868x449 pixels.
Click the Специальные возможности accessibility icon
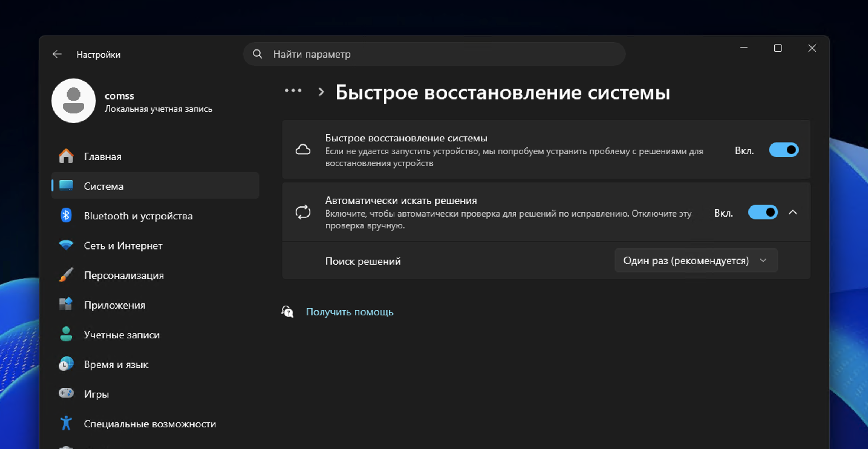(x=66, y=423)
